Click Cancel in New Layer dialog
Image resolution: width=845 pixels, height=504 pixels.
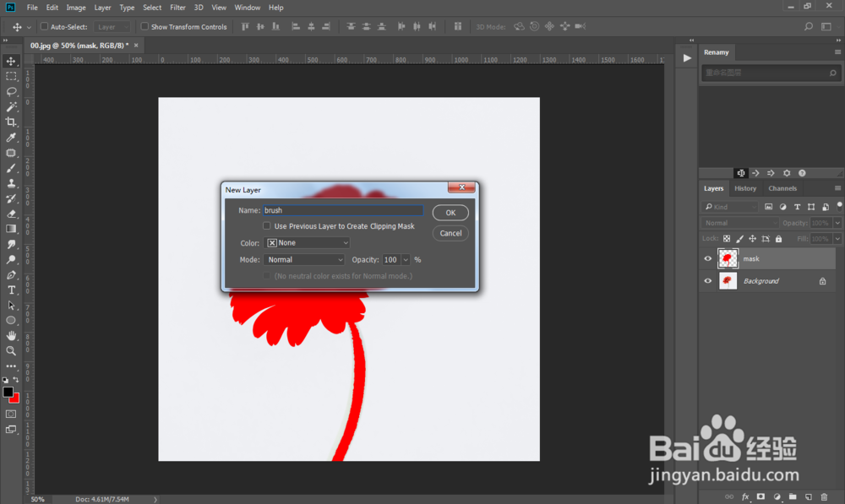(x=450, y=233)
